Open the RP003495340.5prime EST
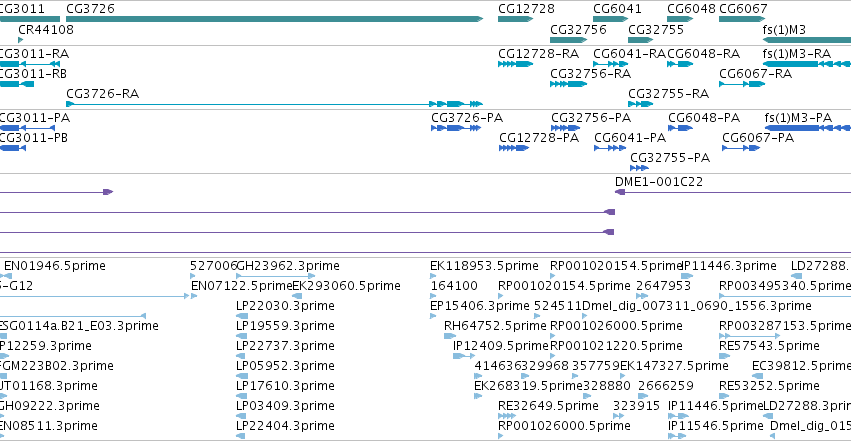851x441 pixels. (785, 296)
